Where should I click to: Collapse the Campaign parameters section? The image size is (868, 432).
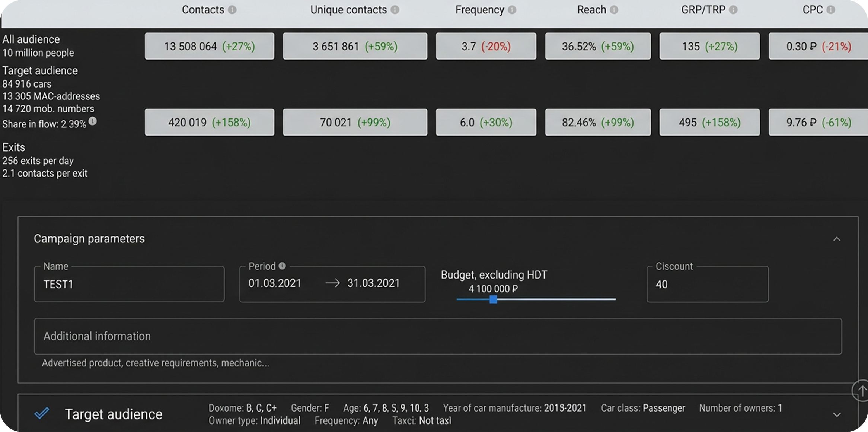pyautogui.click(x=837, y=239)
